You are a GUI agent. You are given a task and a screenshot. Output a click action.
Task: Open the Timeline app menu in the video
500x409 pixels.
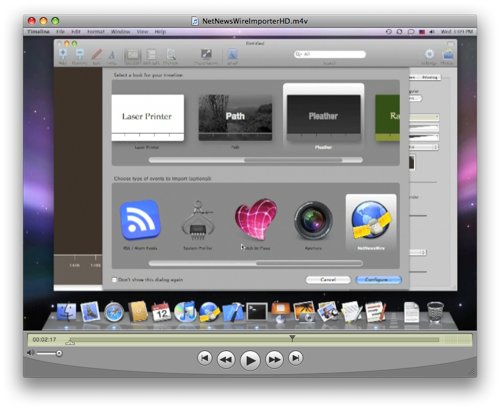(38, 32)
